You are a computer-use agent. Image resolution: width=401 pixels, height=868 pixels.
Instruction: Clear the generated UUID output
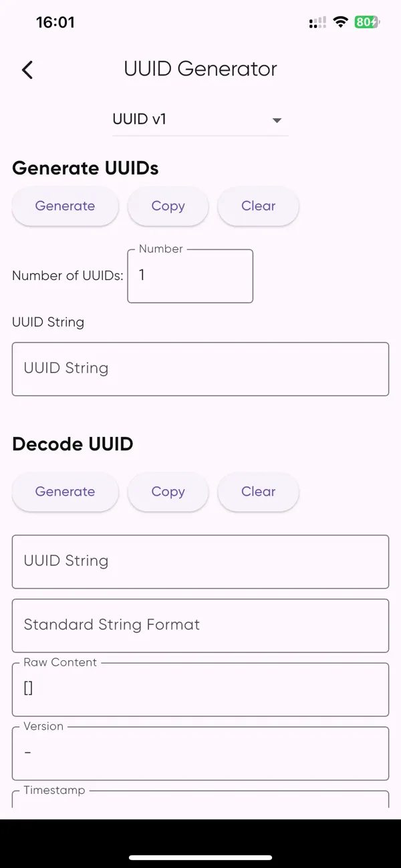258,206
